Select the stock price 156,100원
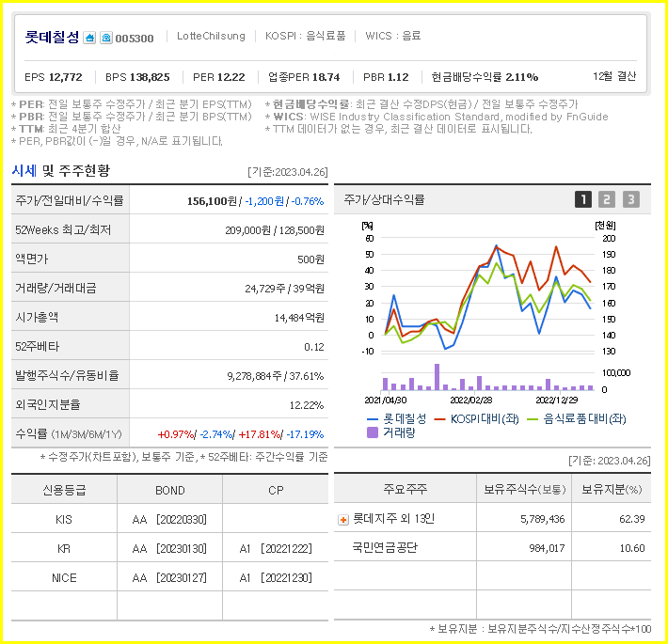The image size is (668, 644). click(x=212, y=201)
